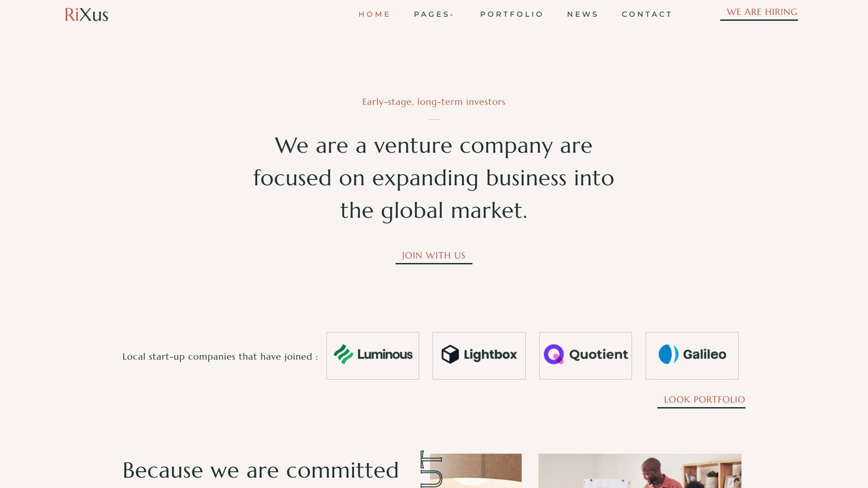Open the Quotient company card
The width and height of the screenshot is (868, 488).
click(585, 356)
